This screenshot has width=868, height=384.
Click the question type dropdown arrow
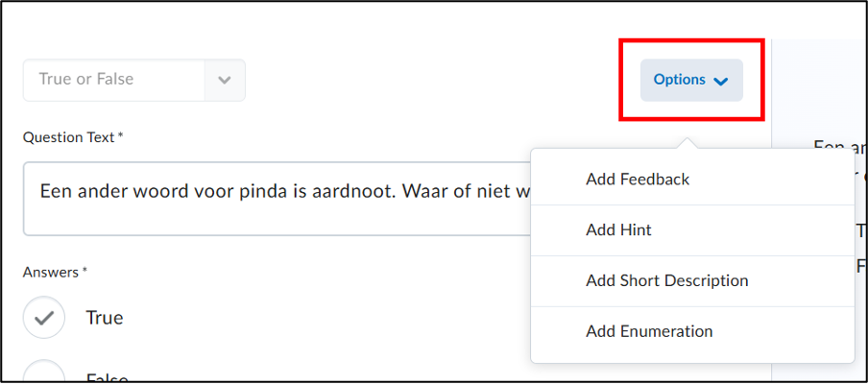click(225, 80)
